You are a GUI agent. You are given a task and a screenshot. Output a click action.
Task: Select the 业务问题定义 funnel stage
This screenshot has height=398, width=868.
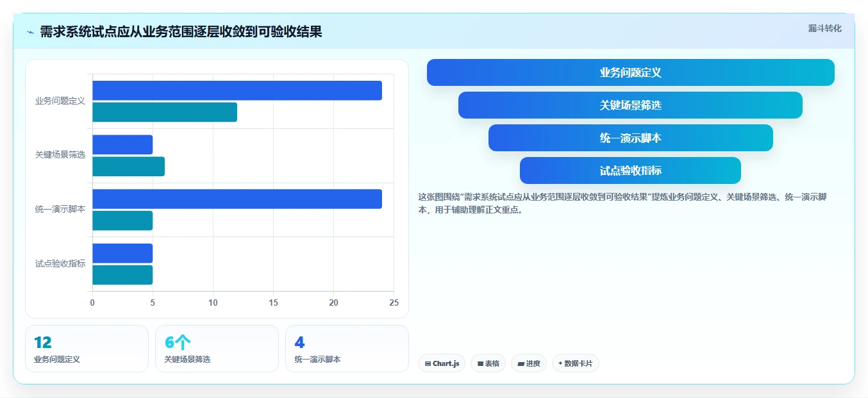[x=631, y=72]
